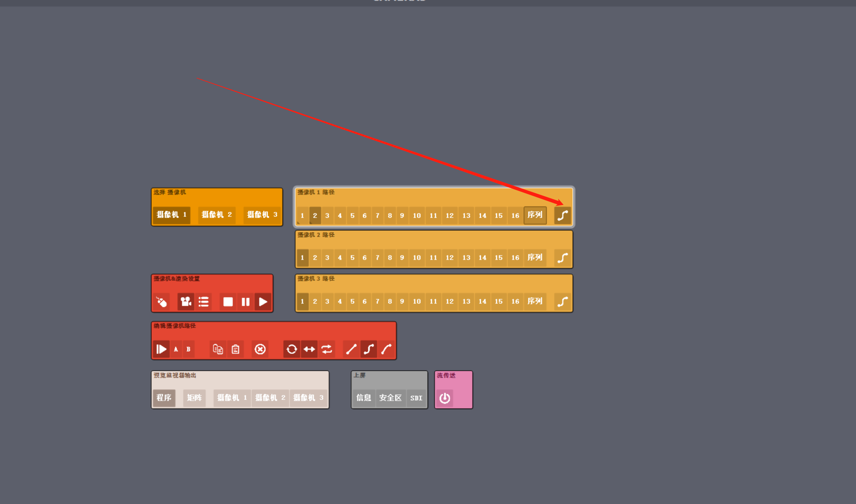The image size is (856, 504).
Task: Paste the camera path with clipboard icon
Action: (235, 349)
